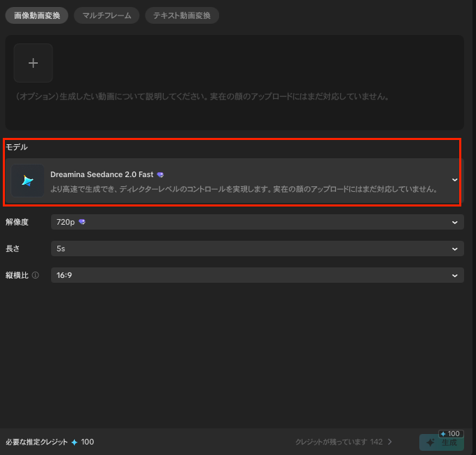Click the 100 credit badge above 生成

pos(450,433)
